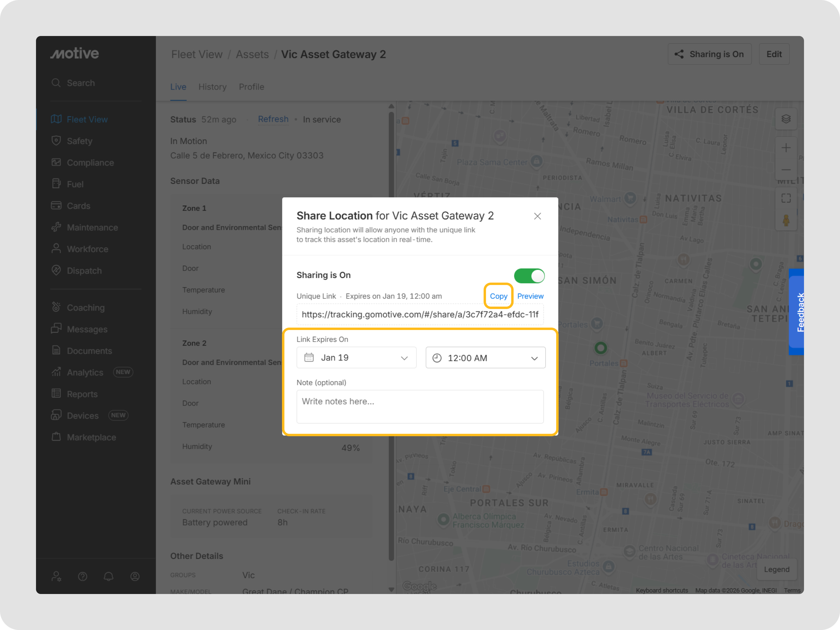Click the notes text area
Viewport: 840px width, 630px height.
[420, 406]
